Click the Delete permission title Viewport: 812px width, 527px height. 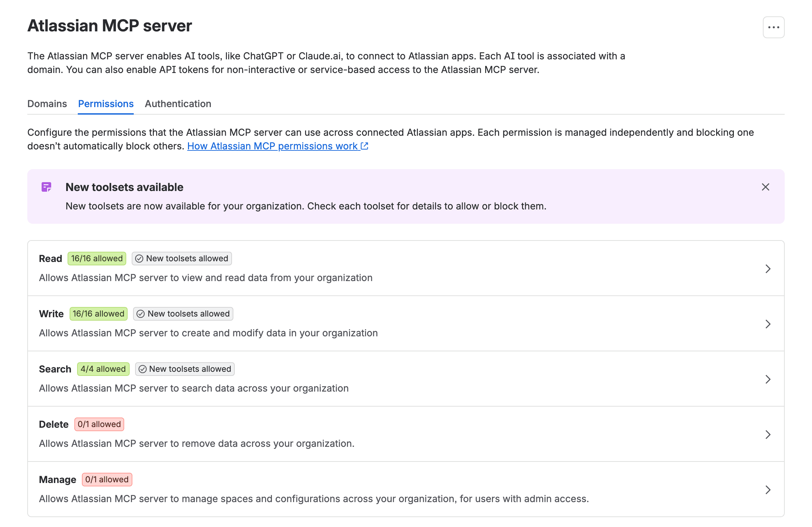pyautogui.click(x=54, y=424)
